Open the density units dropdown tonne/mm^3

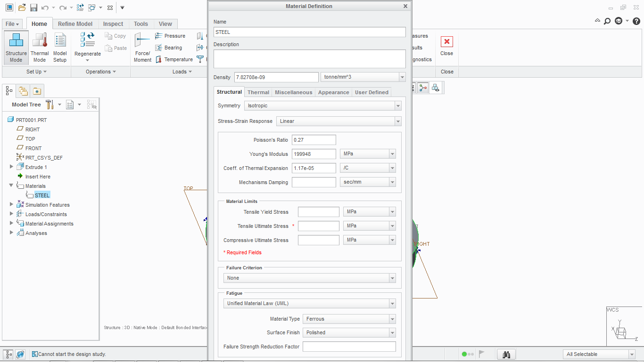point(363,77)
